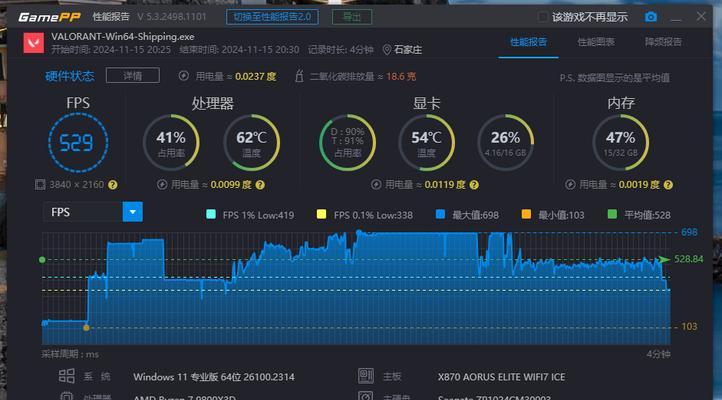Click the GPU temperature gauge showing 54°C
The image size is (722, 400).
coord(426,143)
